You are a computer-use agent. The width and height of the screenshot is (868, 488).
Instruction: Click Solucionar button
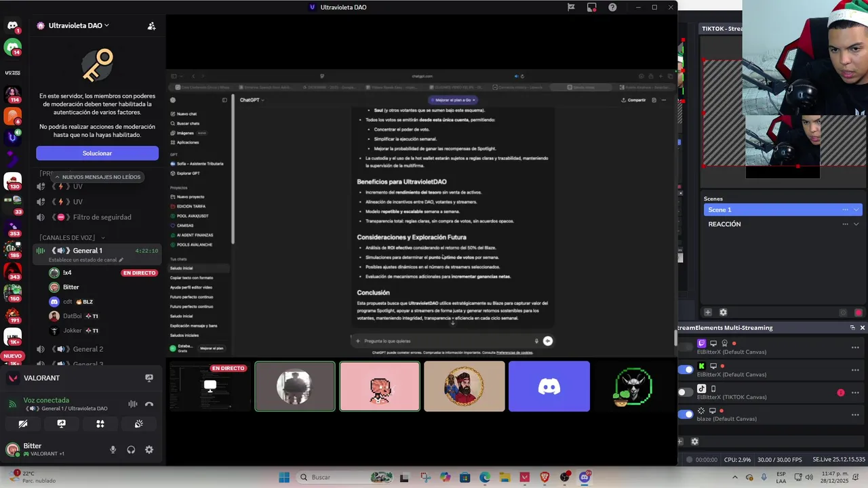[97, 153]
